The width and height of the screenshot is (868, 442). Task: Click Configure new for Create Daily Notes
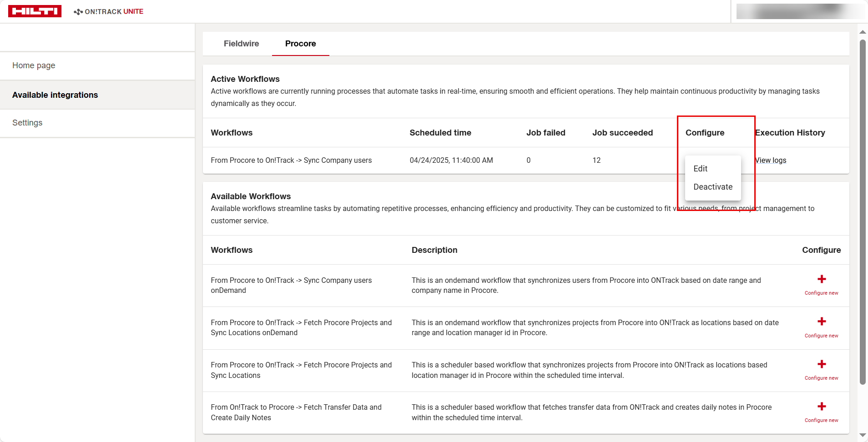(822, 420)
